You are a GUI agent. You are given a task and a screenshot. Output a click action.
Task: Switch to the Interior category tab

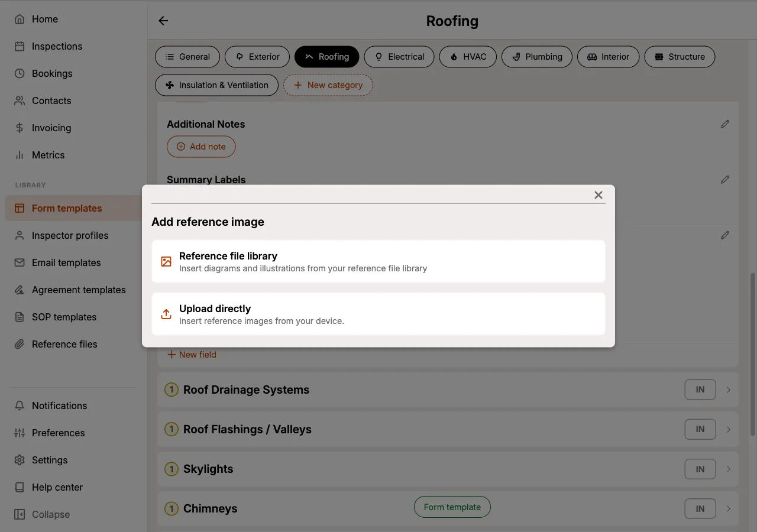[609, 57]
